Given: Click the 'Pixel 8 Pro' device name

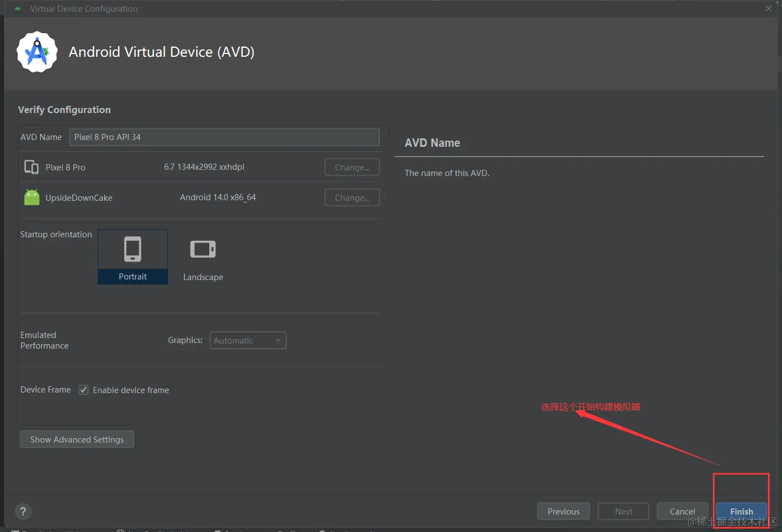Looking at the screenshot, I should (x=65, y=168).
